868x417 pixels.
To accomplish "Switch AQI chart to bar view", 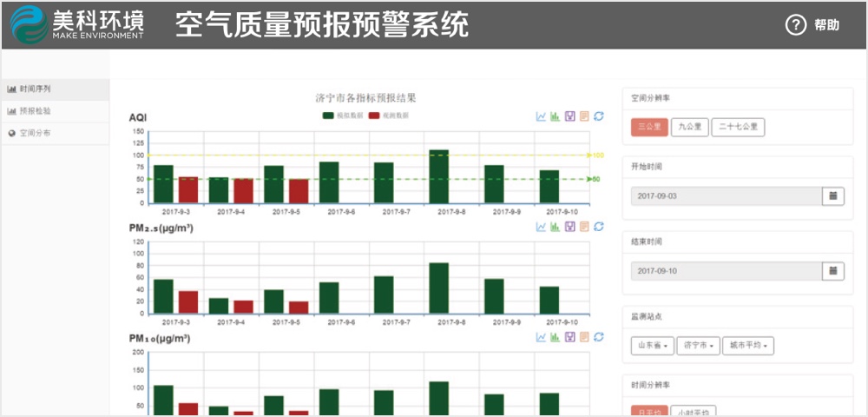I will pyautogui.click(x=555, y=116).
